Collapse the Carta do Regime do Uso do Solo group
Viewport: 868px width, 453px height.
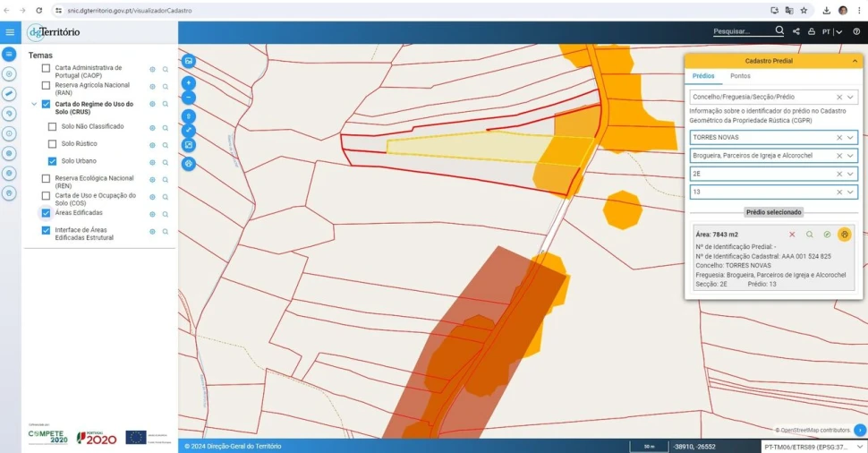tap(34, 105)
